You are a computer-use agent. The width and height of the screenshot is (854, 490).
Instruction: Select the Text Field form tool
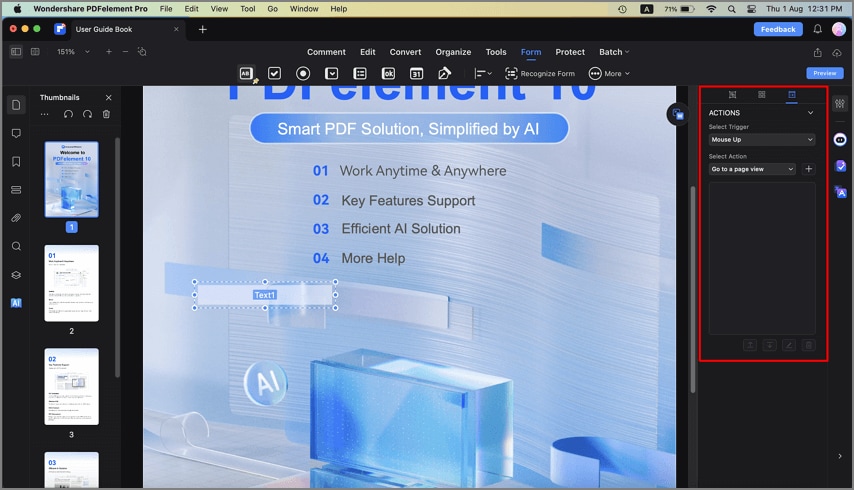pyautogui.click(x=246, y=73)
